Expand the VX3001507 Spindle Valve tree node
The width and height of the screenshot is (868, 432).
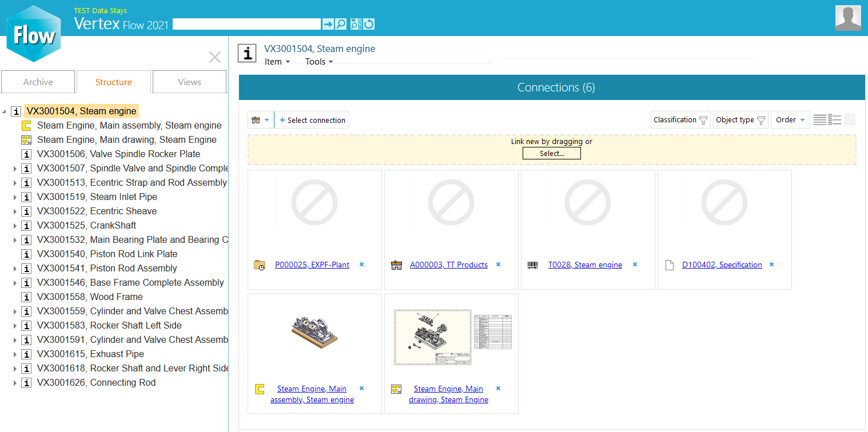15,168
